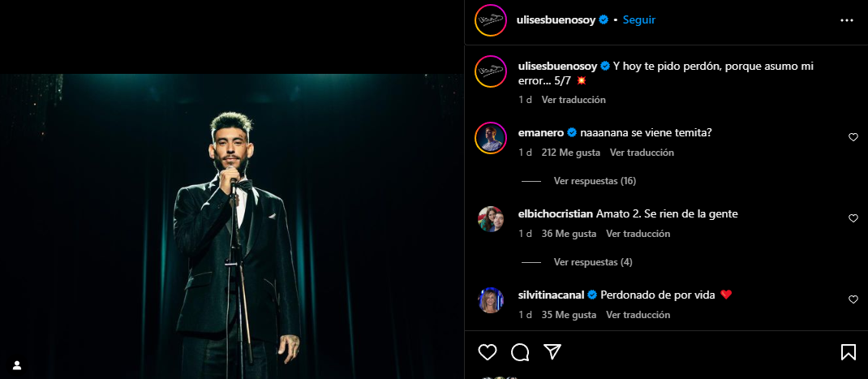Open ulisesbuenosoy profile picture in header

pos(491,20)
